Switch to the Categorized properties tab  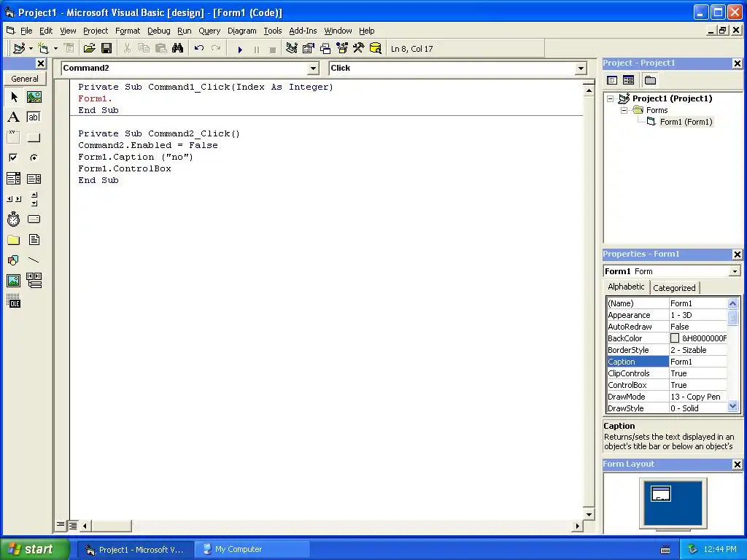[x=674, y=287]
